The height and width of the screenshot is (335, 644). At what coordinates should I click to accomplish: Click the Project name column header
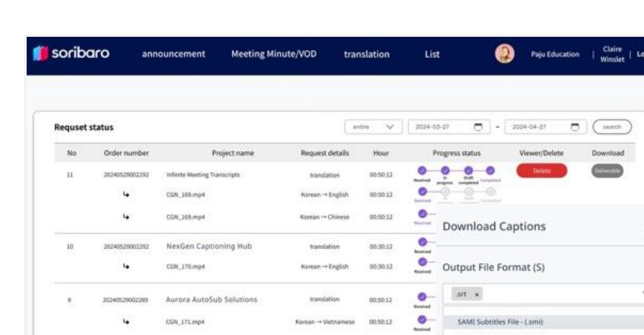[233, 153]
